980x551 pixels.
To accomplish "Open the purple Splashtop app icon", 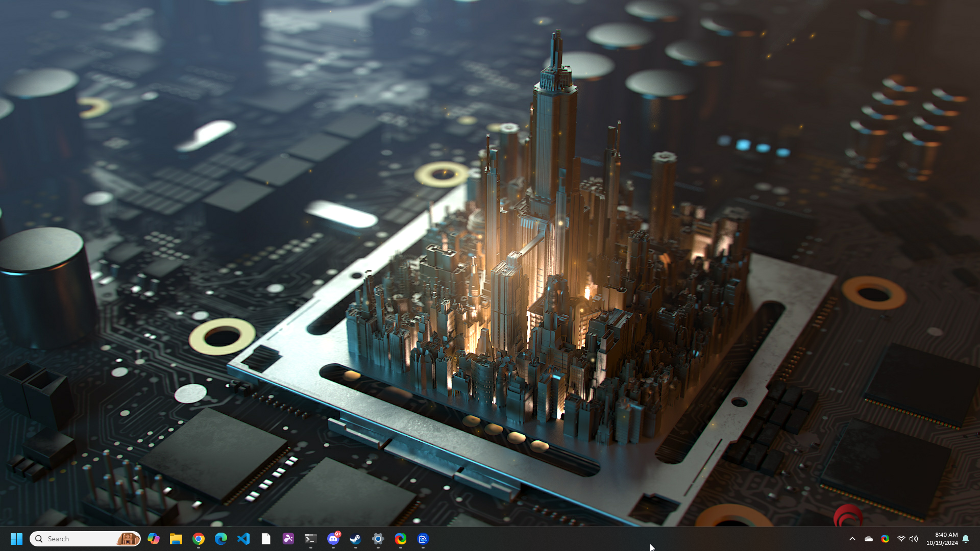I will pos(288,539).
